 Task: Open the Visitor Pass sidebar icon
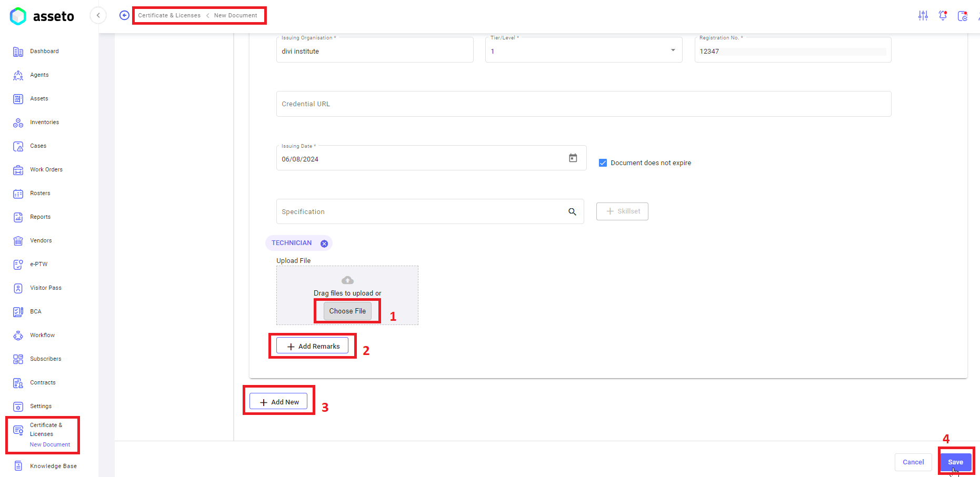(18, 288)
